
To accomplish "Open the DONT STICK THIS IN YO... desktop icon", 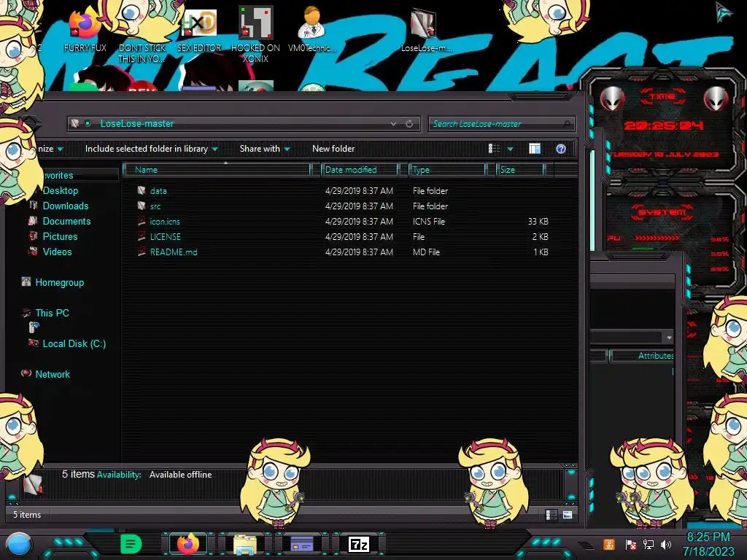I will click(x=142, y=35).
